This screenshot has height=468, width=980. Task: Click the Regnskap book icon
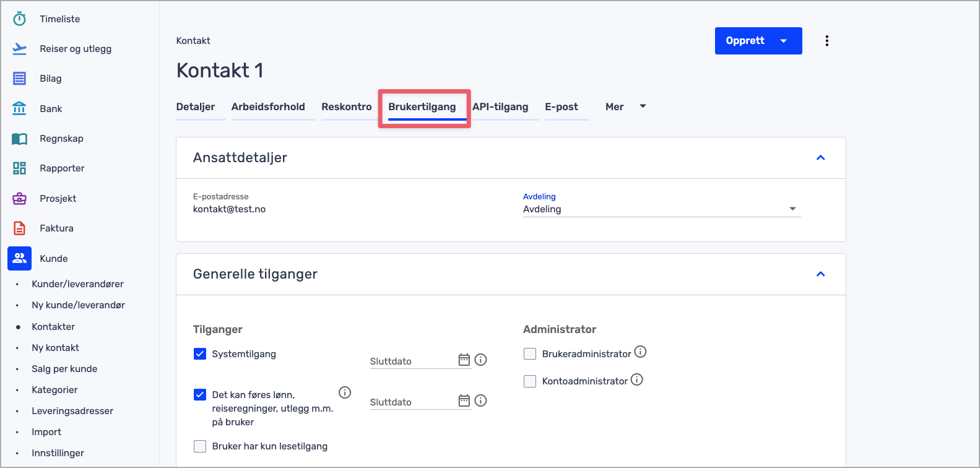tap(20, 139)
